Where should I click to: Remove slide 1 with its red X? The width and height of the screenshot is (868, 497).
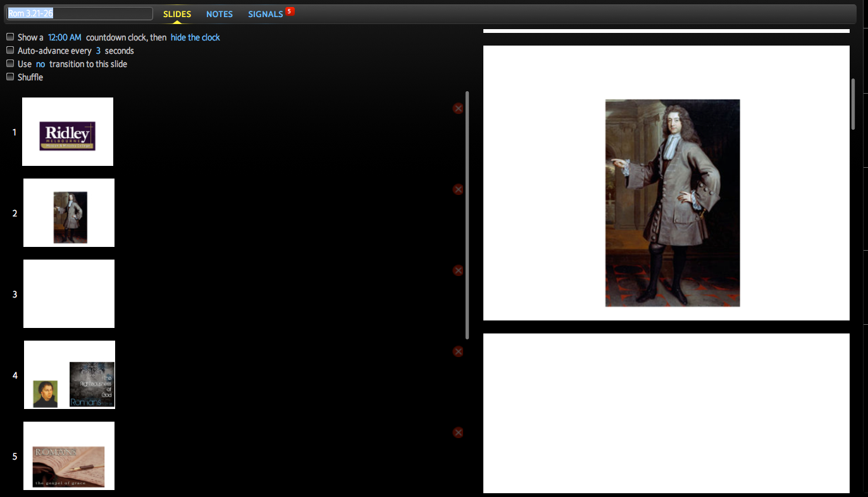(x=458, y=108)
